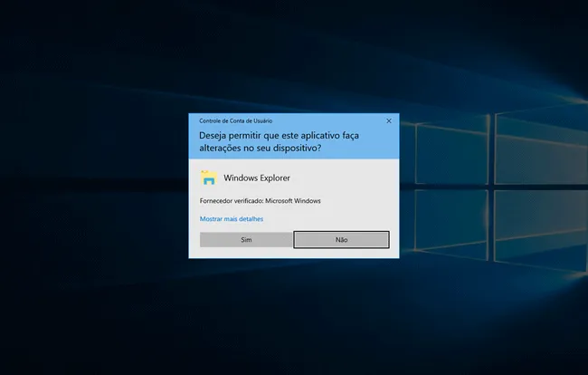Click the heading line alterações no seu dispositivo
Viewport: 588px width, 375px height.
(x=261, y=148)
